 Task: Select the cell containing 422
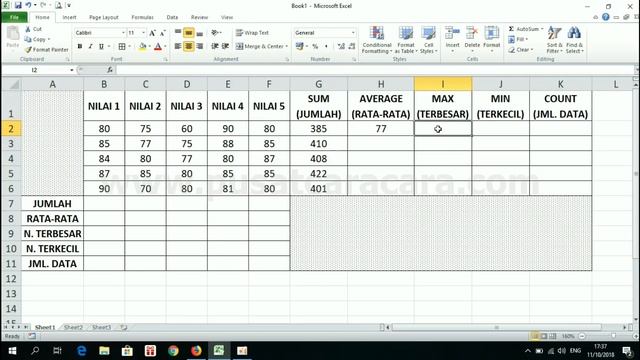tap(318, 174)
